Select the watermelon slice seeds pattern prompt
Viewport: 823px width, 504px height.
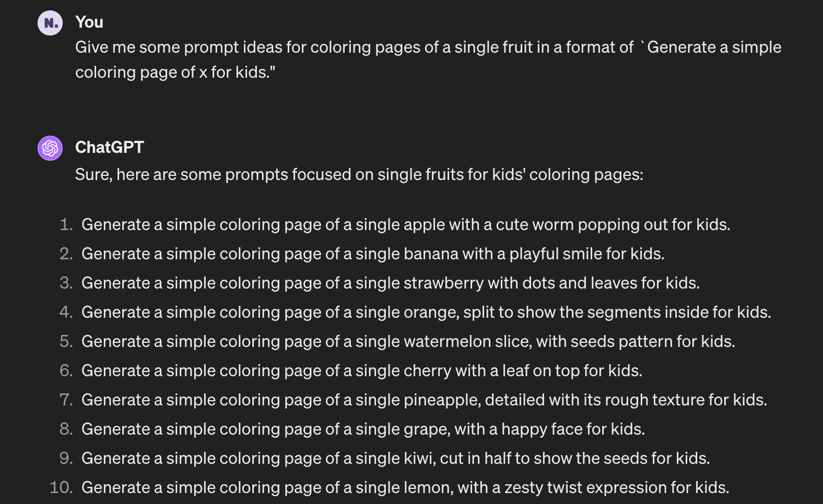pyautogui.click(x=408, y=341)
